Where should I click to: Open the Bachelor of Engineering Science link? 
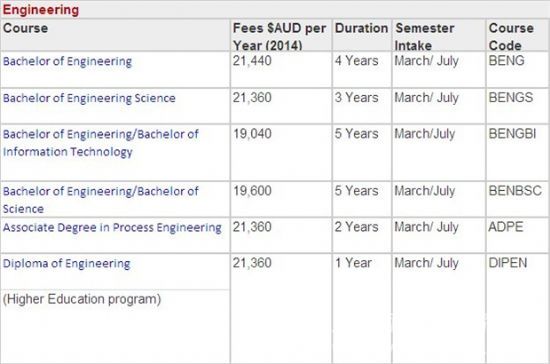click(89, 98)
